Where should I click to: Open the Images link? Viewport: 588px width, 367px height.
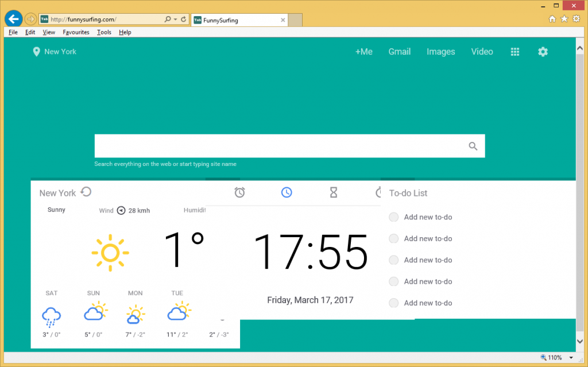(440, 52)
